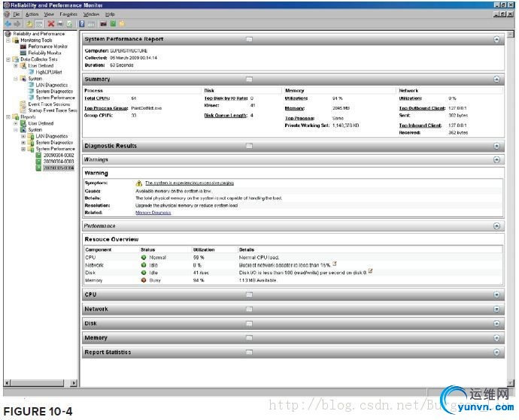
Task: Open the Favorites menu
Action: point(68,14)
